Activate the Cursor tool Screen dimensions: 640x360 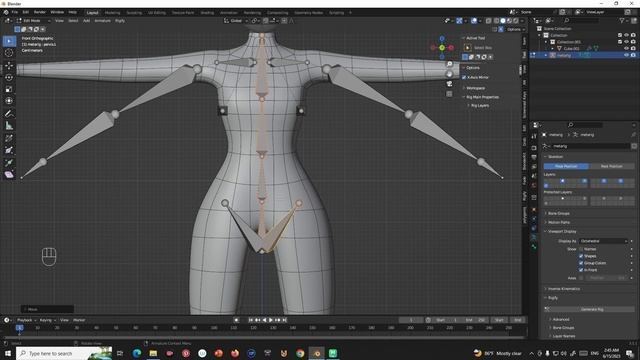pos(9,53)
